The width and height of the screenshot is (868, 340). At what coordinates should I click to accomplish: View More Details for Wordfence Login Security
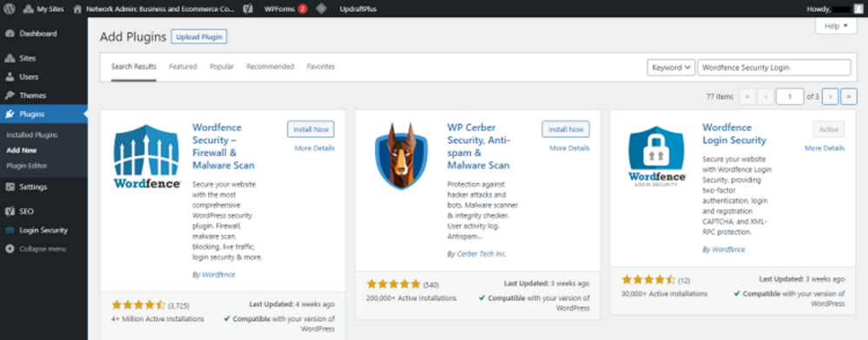tap(825, 148)
